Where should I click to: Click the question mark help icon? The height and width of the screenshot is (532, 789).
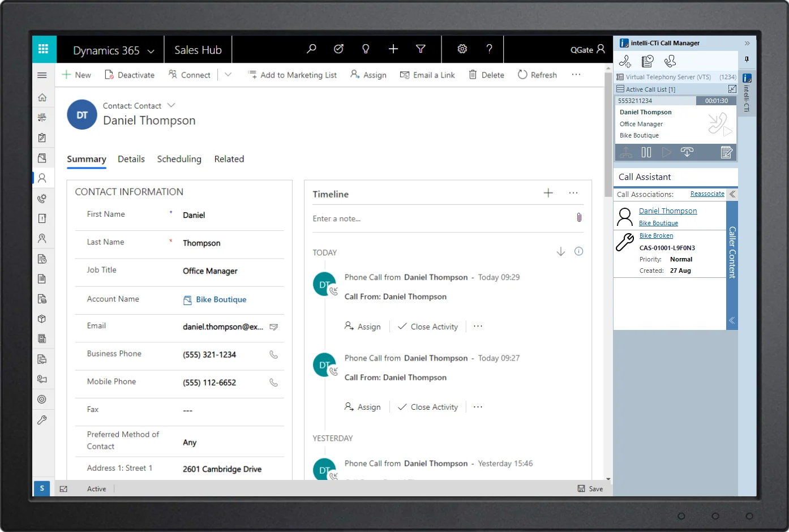(x=490, y=49)
